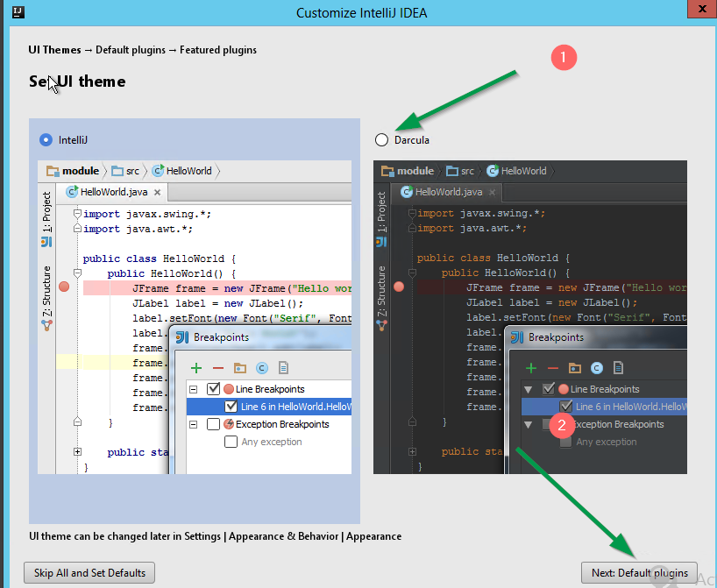This screenshot has height=588, width=717.
Task: Click red breakpoint dot in Darcula editor gutter
Action: click(x=399, y=287)
